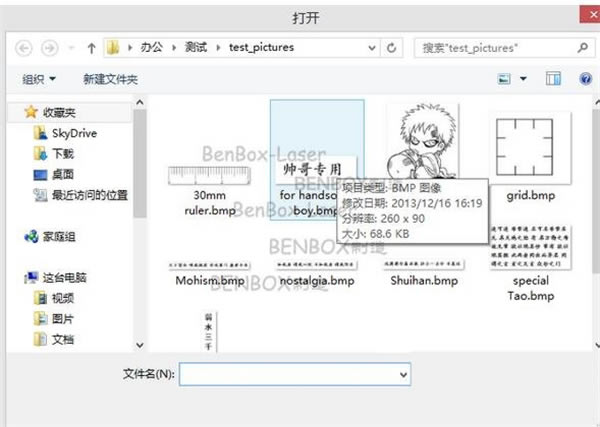Select the for handsome boy.bmp file
Image resolution: width=600 pixels, height=427 pixels.
[x=317, y=160]
